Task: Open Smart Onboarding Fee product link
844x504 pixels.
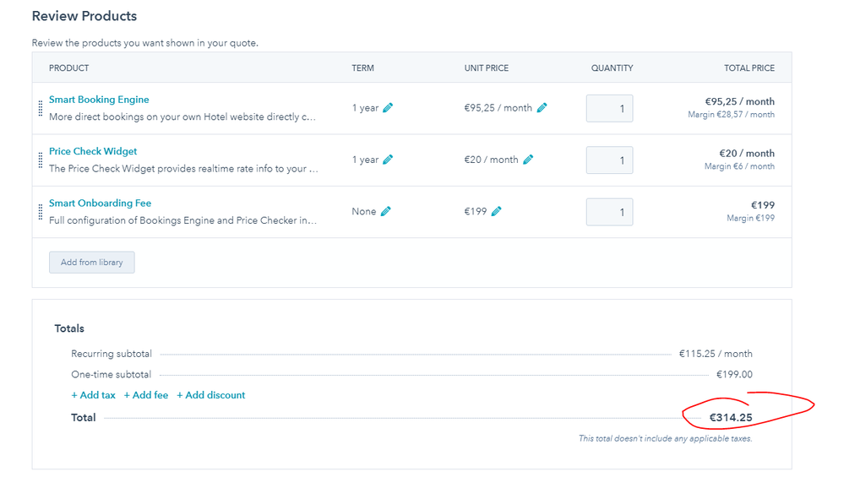Action: tap(101, 203)
